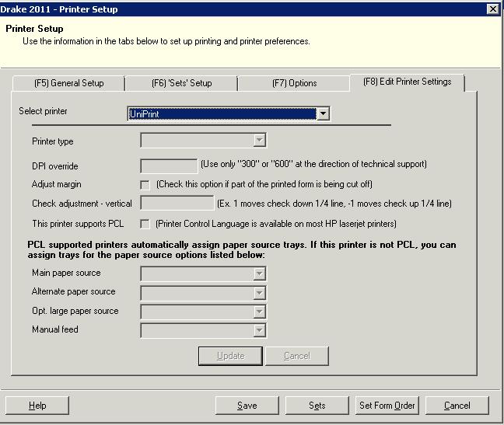Click the Save button
This screenshot has height=425, width=504.
pos(247,406)
